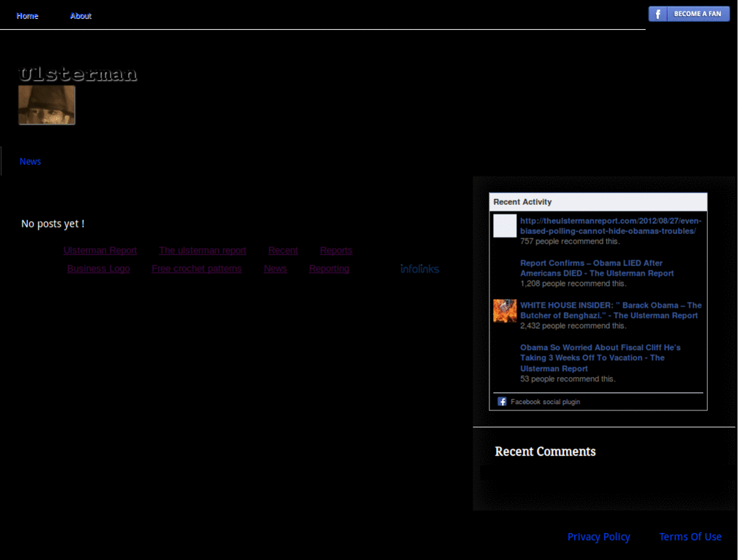Open White House Insider Benghazi article
The height and width of the screenshot is (560, 747).
[x=611, y=311]
